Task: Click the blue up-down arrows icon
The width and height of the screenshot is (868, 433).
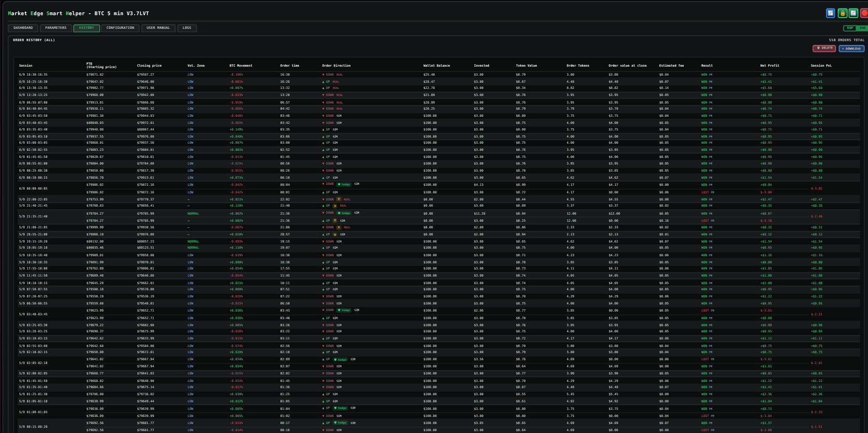Action: point(830,13)
